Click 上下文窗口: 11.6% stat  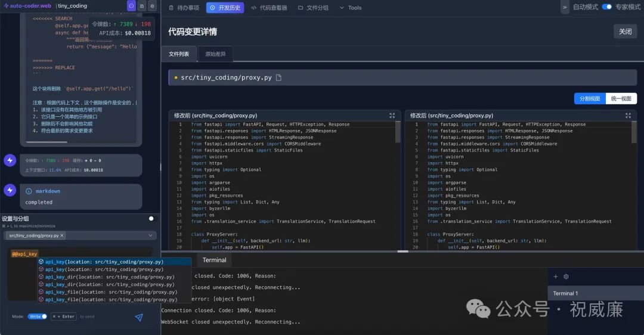(43, 170)
